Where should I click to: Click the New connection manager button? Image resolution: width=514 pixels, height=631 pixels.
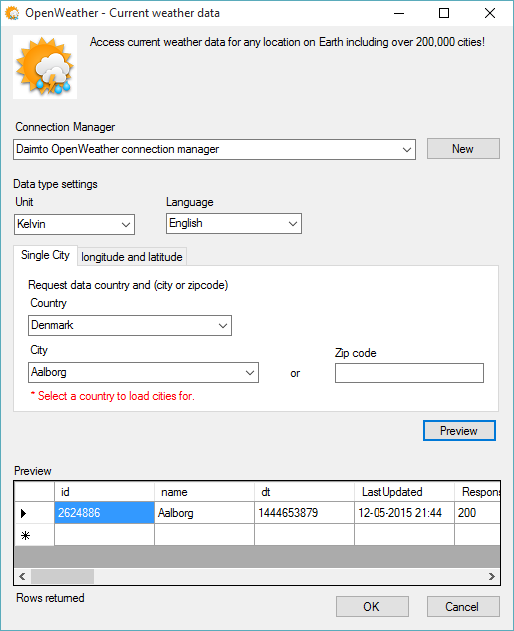[463, 148]
